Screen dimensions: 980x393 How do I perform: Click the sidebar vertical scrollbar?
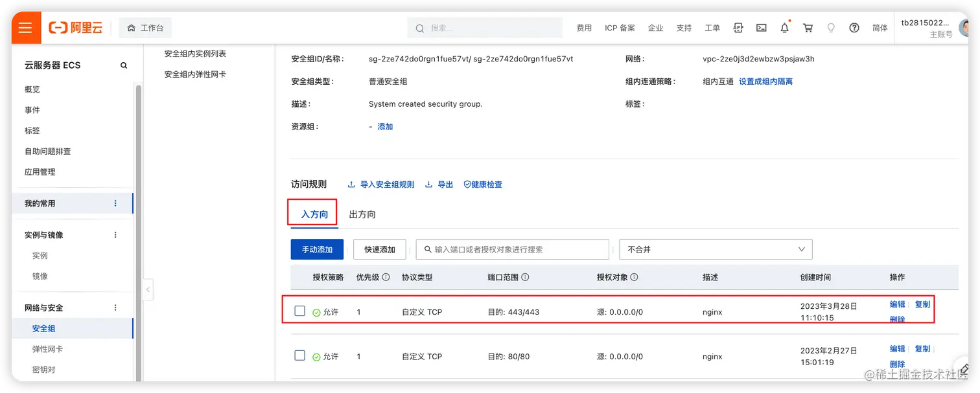click(138, 233)
